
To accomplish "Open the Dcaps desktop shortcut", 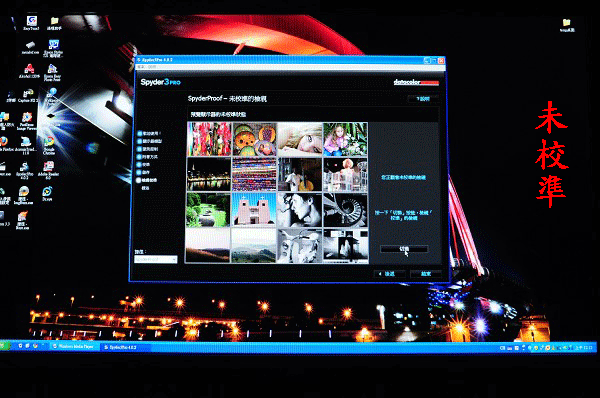I will click(x=47, y=194).
